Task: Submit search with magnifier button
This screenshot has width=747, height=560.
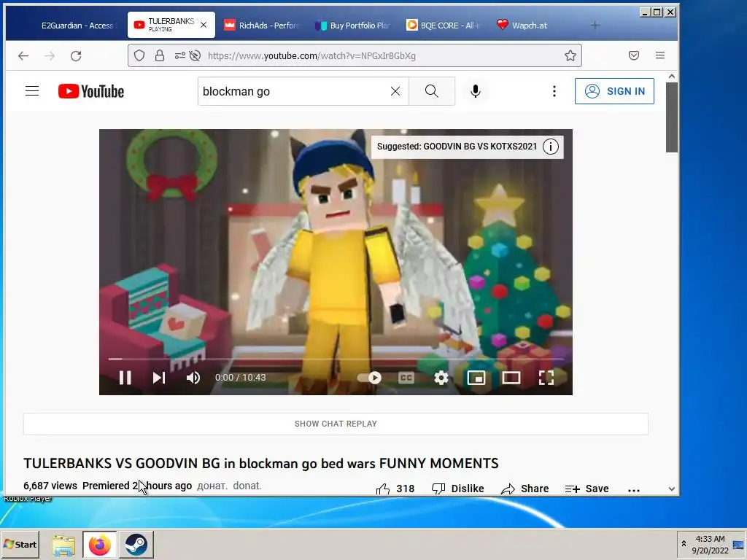Action: point(432,91)
